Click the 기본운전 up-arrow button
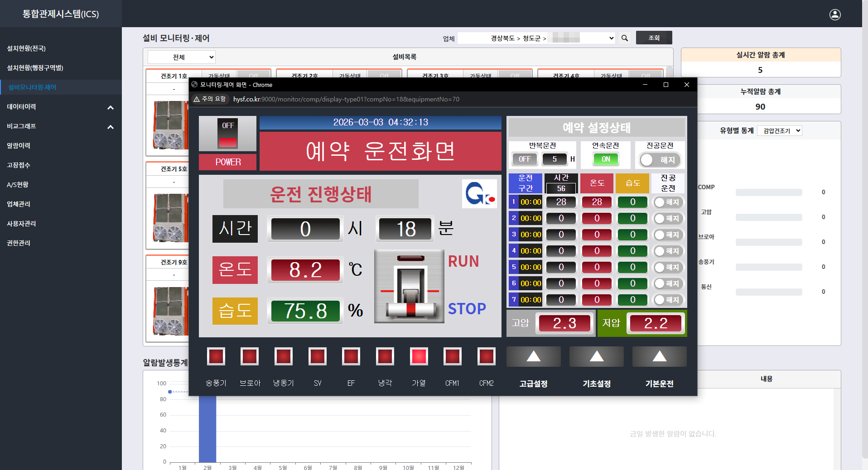This screenshot has height=470, width=868. (x=659, y=357)
